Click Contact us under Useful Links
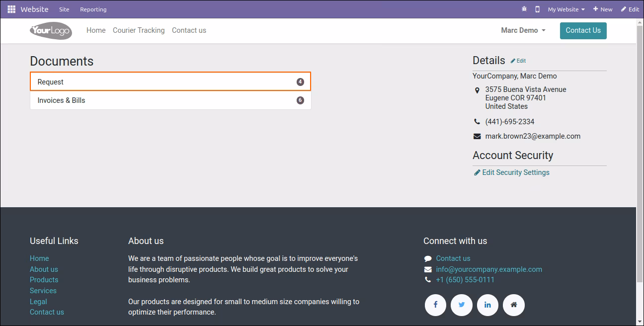The height and width of the screenshot is (326, 644). point(47,312)
